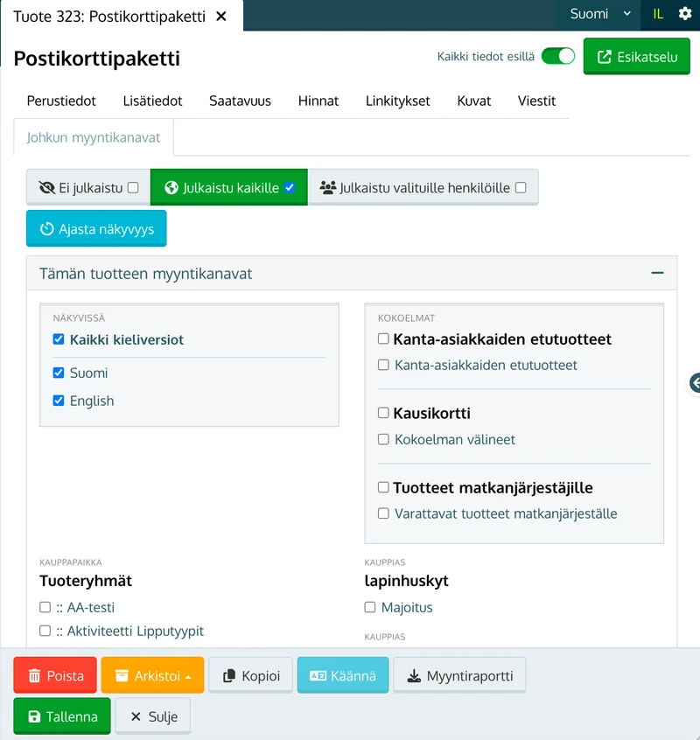The width and height of the screenshot is (700, 740).
Task: Check Kokoelman välineet checkbox
Action: [383, 439]
